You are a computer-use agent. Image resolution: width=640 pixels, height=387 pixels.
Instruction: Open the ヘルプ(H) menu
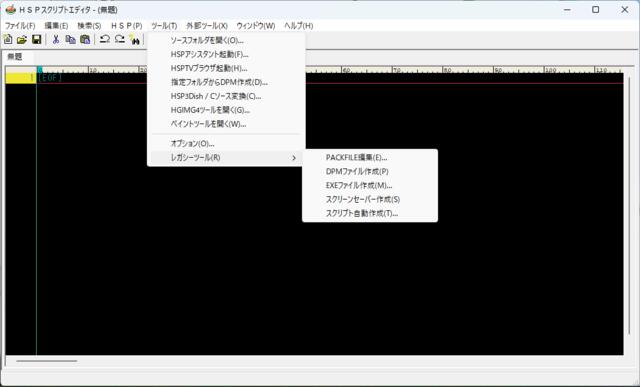coord(299,25)
